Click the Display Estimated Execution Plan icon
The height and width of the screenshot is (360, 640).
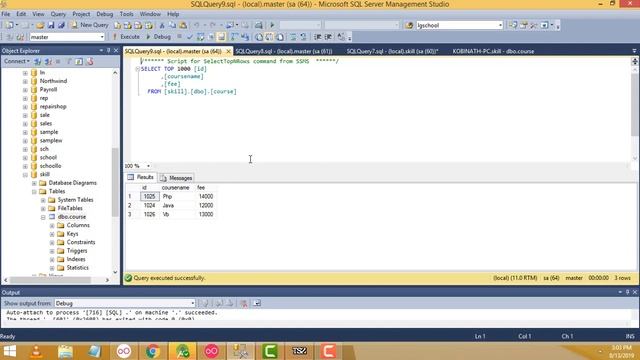[x=200, y=37]
